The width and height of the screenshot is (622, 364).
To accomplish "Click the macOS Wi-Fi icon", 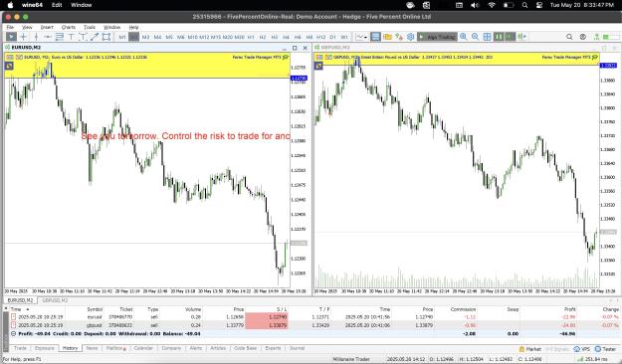I will pos(492,5).
